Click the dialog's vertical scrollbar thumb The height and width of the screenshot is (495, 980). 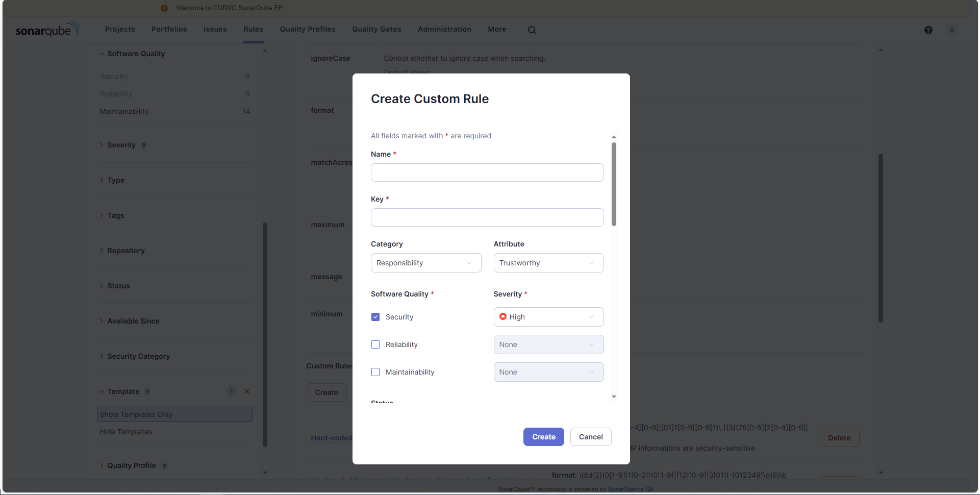614,184
